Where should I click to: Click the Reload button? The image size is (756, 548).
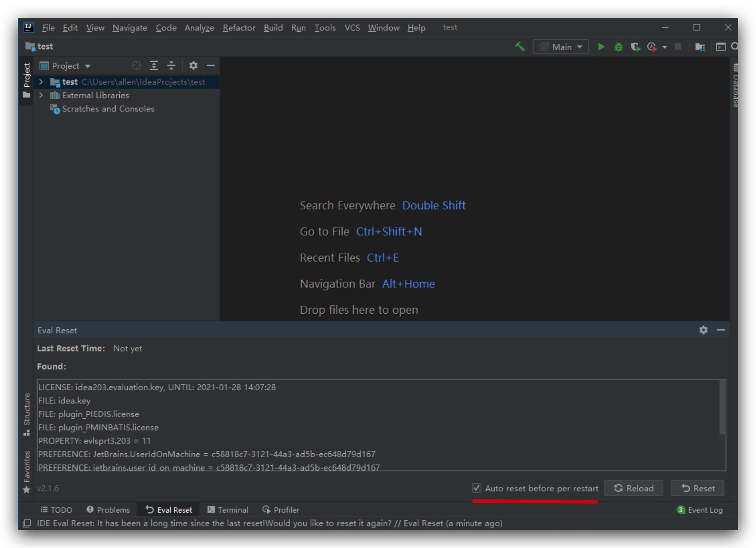click(634, 488)
